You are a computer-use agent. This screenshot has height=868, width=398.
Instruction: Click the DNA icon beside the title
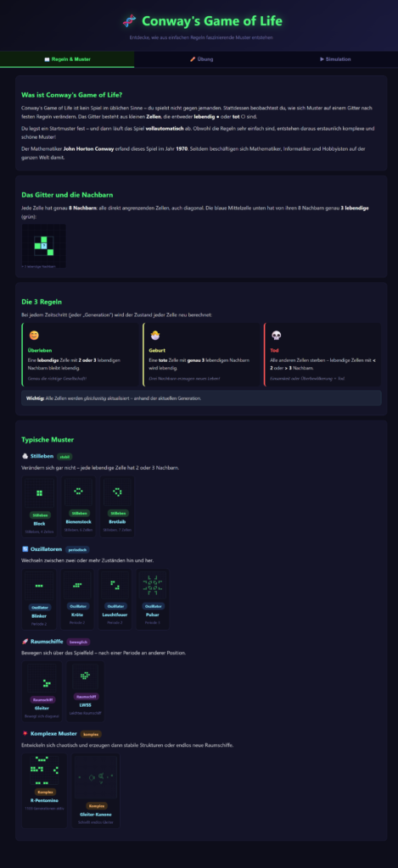[x=129, y=21]
